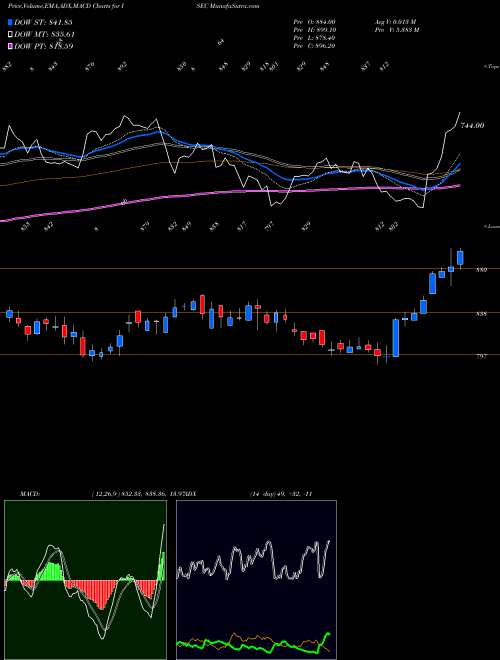Click the 'MACD:' panel heading
500x660 pixels.
pyautogui.click(x=29, y=494)
